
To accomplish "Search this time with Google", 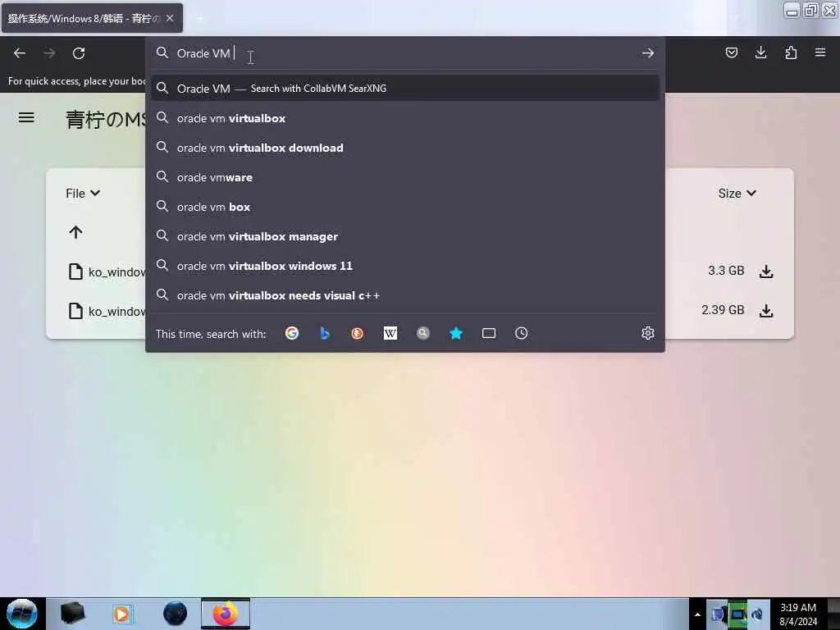I will [x=292, y=333].
